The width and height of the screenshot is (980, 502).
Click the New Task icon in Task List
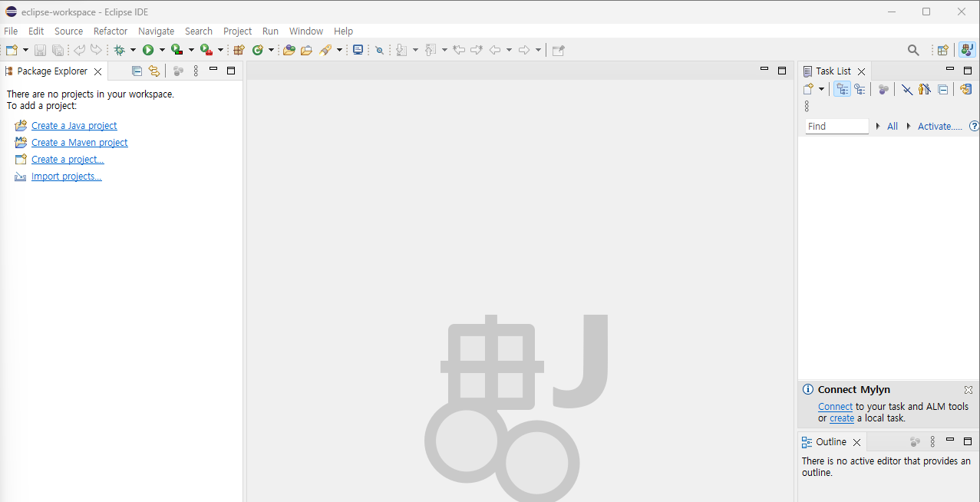(808, 89)
